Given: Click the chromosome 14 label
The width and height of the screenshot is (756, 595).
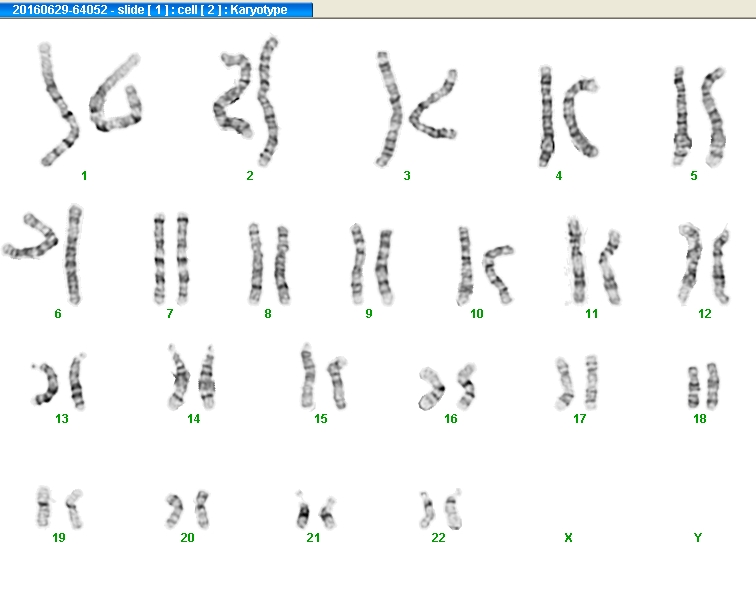Looking at the screenshot, I should click(194, 419).
